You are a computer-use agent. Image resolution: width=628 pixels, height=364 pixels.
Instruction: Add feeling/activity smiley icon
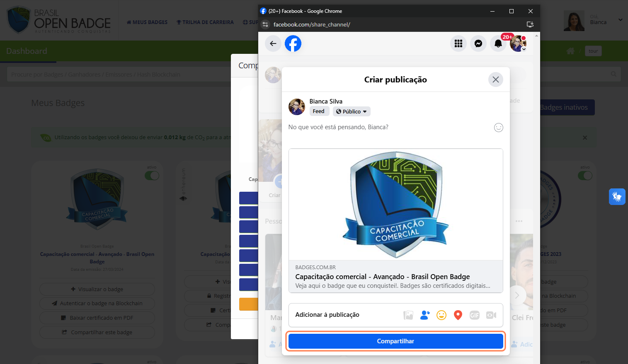[x=441, y=315]
